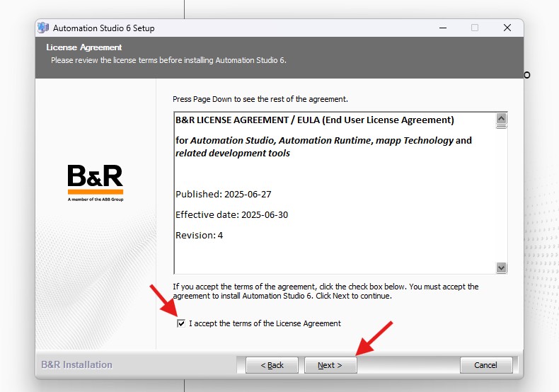Click the B&R LICENSE AGREEMENT / EULA heading
Image resolution: width=559 pixels, height=392 pixels.
pyautogui.click(x=315, y=120)
